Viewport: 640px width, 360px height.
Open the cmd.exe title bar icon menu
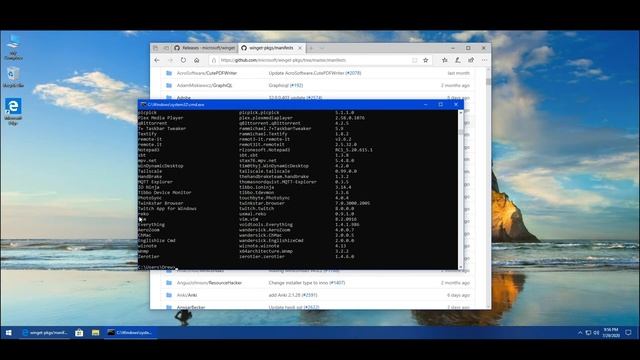(x=143, y=104)
